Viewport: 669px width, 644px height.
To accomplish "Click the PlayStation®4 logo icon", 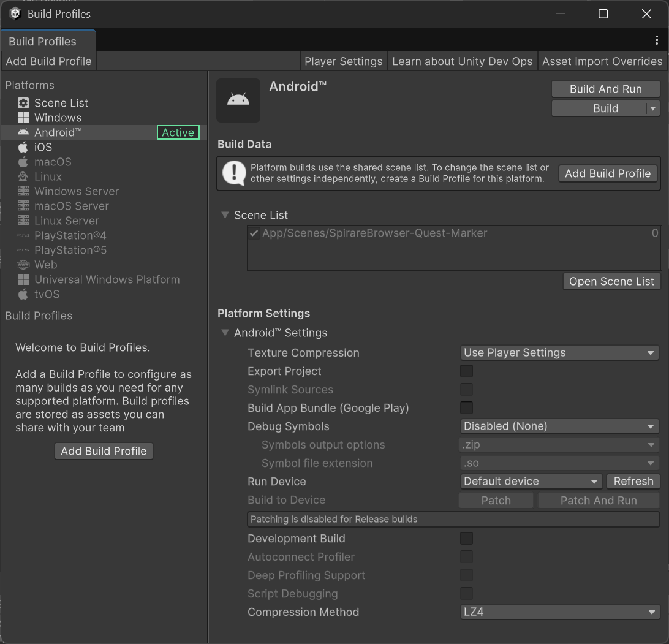I will (23, 235).
